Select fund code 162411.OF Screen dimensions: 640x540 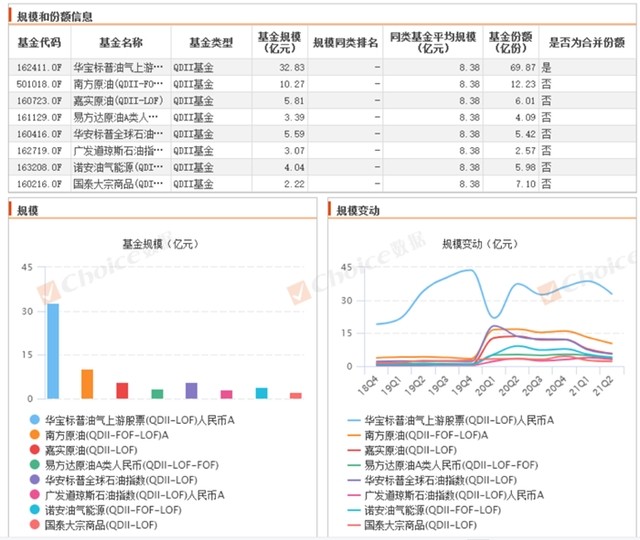point(39,68)
